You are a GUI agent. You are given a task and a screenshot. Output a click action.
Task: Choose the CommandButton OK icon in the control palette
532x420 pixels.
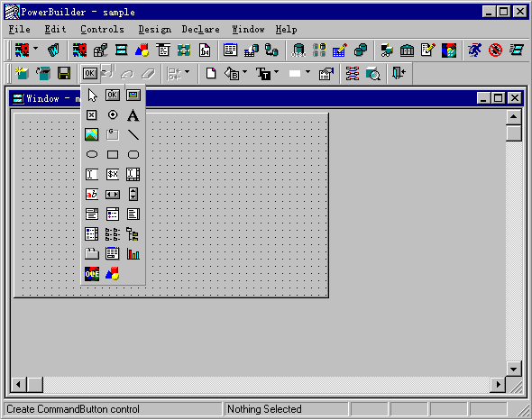pyautogui.click(x=113, y=95)
